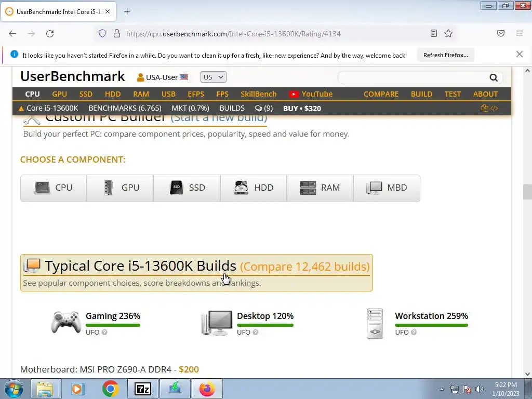532x399 pixels.
Task: Open TEST in the navigation bar
Action: 453,94
